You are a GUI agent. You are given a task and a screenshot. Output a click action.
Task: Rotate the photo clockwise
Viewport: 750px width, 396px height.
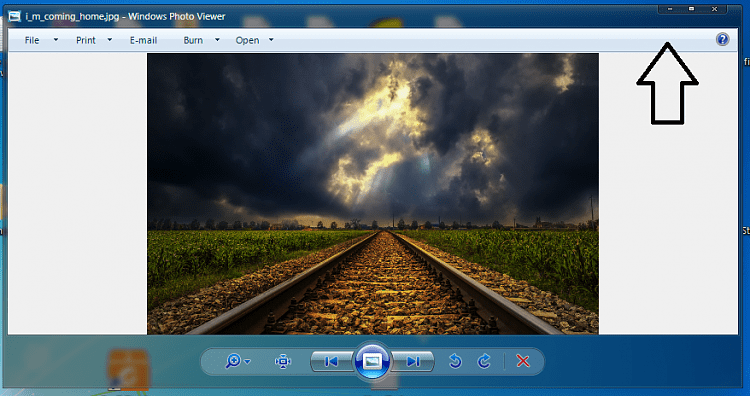coord(484,361)
